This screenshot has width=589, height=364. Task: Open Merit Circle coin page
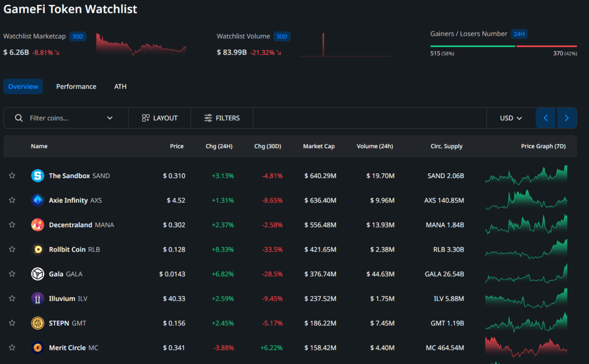point(67,347)
